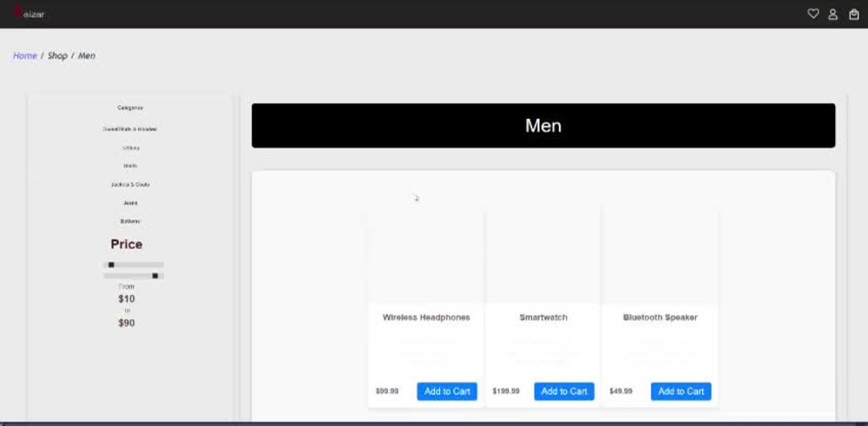Viewport: 868px width, 426px height.
Task: Open the Smartwatch product title
Action: tap(543, 318)
